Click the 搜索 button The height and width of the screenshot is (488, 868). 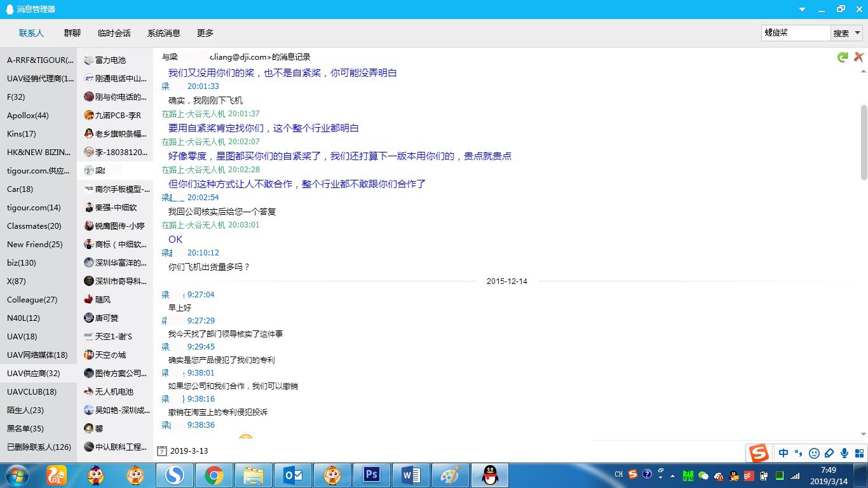(x=841, y=33)
